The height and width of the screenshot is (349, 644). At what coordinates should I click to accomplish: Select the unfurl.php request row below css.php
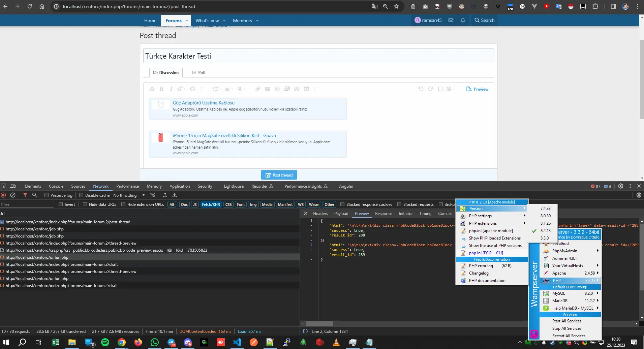click(150, 257)
